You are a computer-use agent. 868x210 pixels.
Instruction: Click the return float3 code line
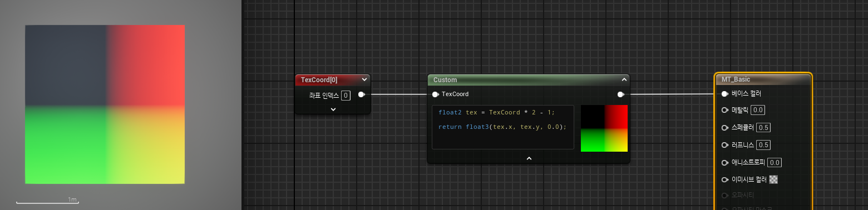coord(502,127)
